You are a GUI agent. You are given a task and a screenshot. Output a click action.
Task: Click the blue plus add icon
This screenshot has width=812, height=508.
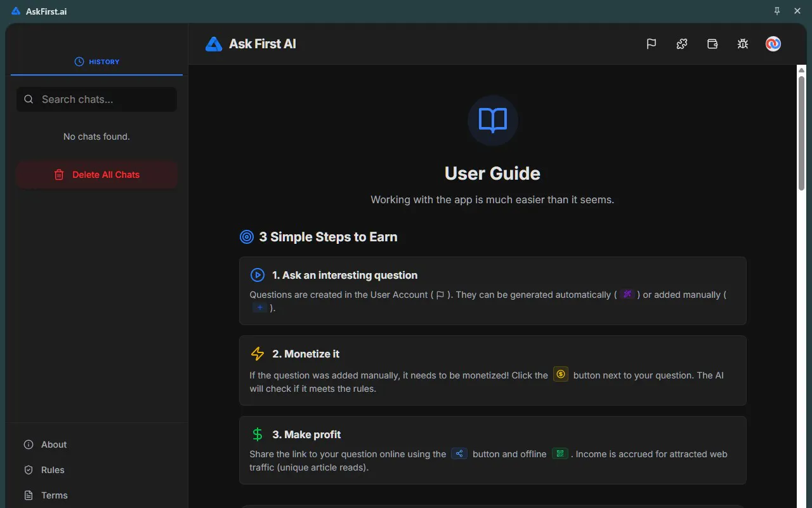[x=260, y=307]
